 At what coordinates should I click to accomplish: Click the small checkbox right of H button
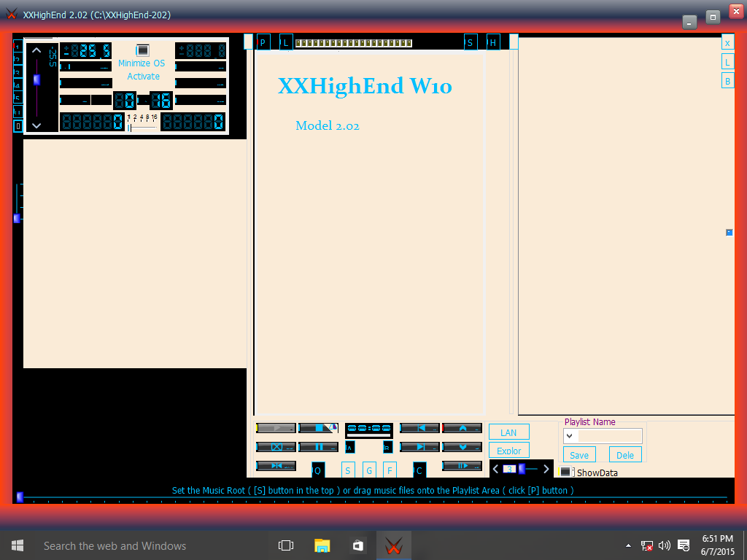tap(514, 42)
